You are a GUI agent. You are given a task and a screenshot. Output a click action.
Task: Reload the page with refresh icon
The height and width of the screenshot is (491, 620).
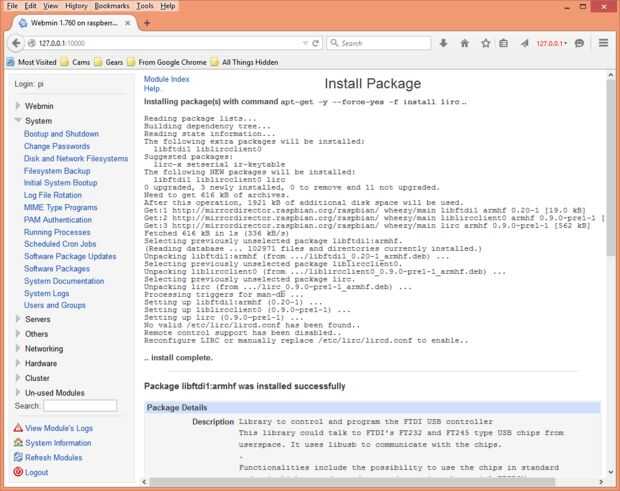pyautogui.click(x=315, y=43)
